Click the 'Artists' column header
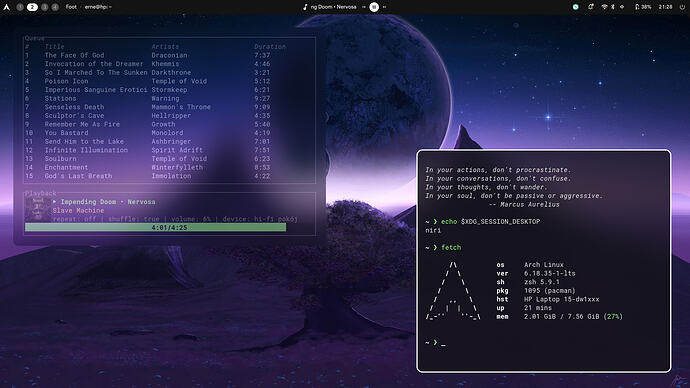The image size is (690, 388). [165, 47]
